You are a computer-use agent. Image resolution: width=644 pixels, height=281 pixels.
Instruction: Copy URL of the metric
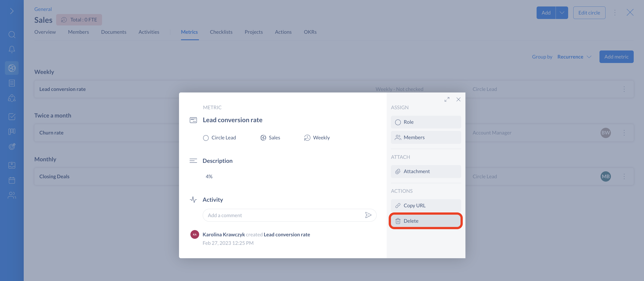426,206
